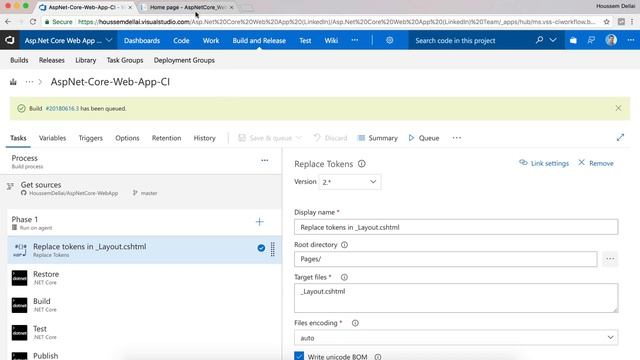Expand the Asp.Net Core Web App project selector

point(68,40)
